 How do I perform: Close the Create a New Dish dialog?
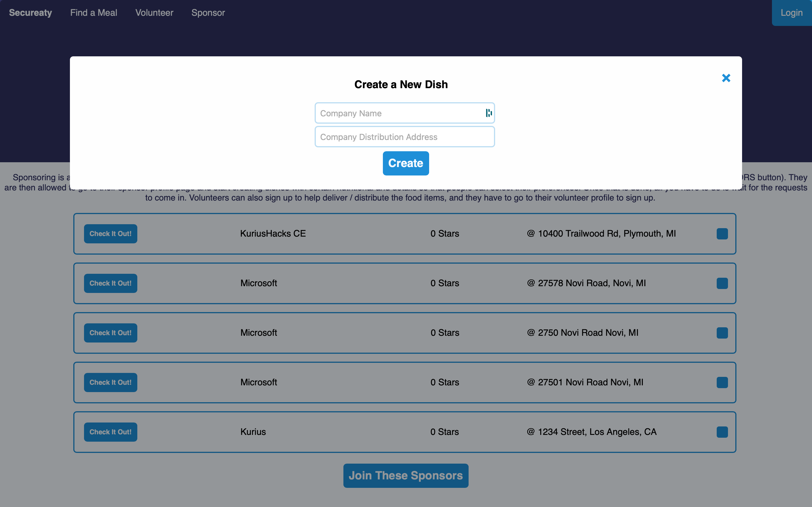726,78
